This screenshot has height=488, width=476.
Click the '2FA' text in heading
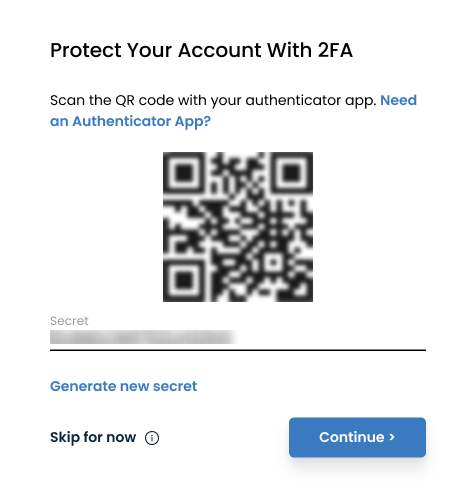tap(335, 50)
